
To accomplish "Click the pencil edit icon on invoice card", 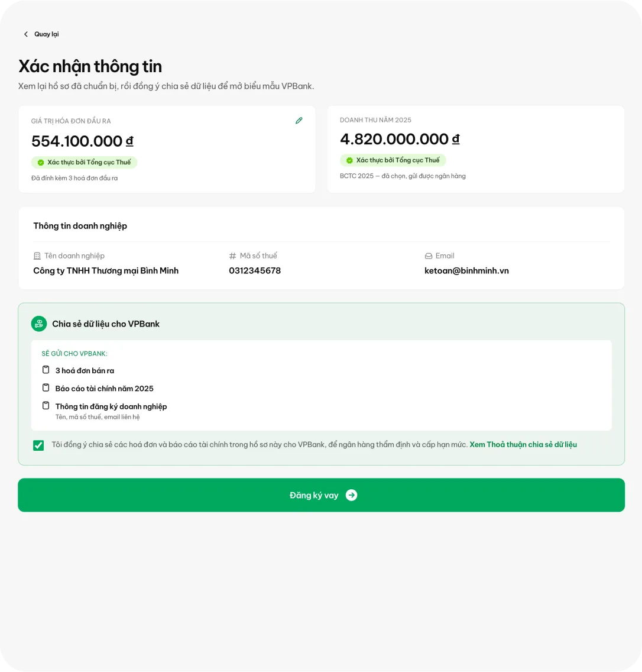I will (299, 121).
